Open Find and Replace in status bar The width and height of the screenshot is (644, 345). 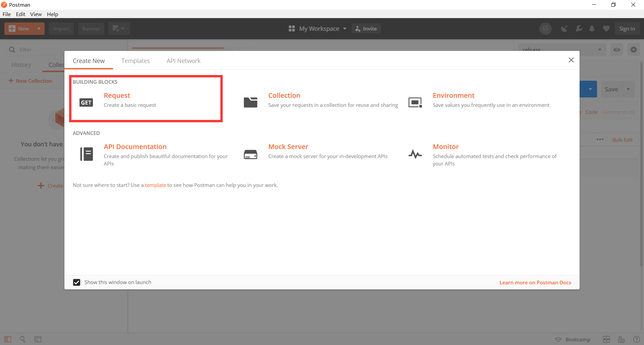[x=22, y=339]
